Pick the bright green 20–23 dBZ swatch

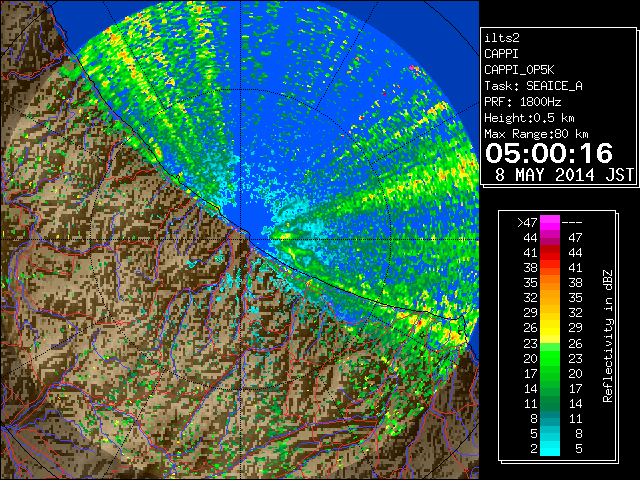(550, 358)
